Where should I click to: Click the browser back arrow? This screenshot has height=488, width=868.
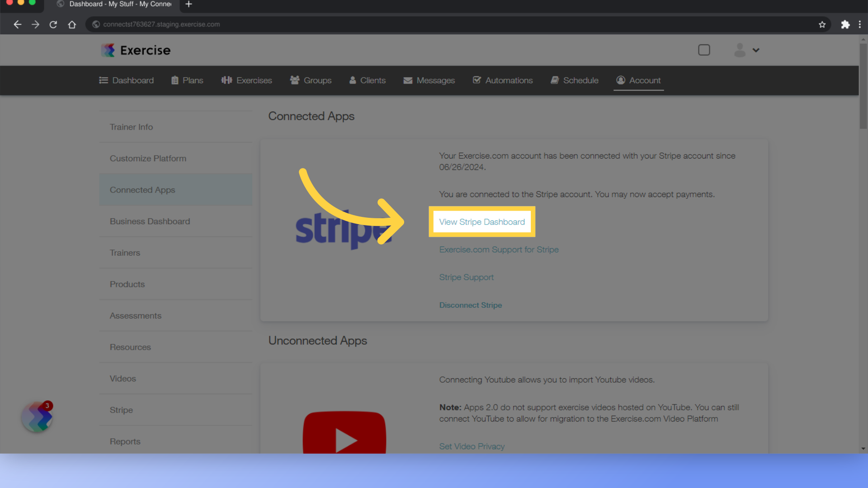17,24
